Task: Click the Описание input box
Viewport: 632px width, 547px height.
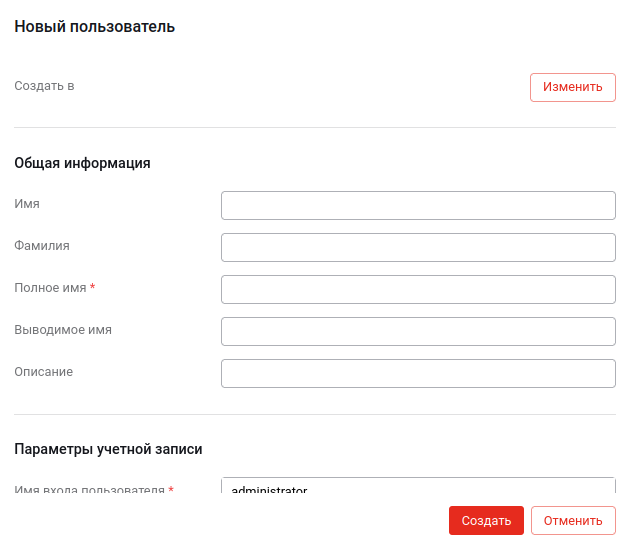Action: tap(417, 373)
